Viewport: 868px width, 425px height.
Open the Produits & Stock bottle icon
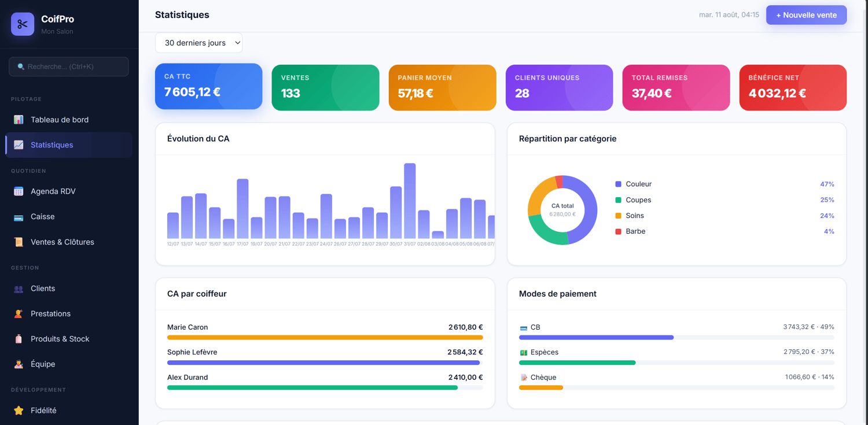19,339
